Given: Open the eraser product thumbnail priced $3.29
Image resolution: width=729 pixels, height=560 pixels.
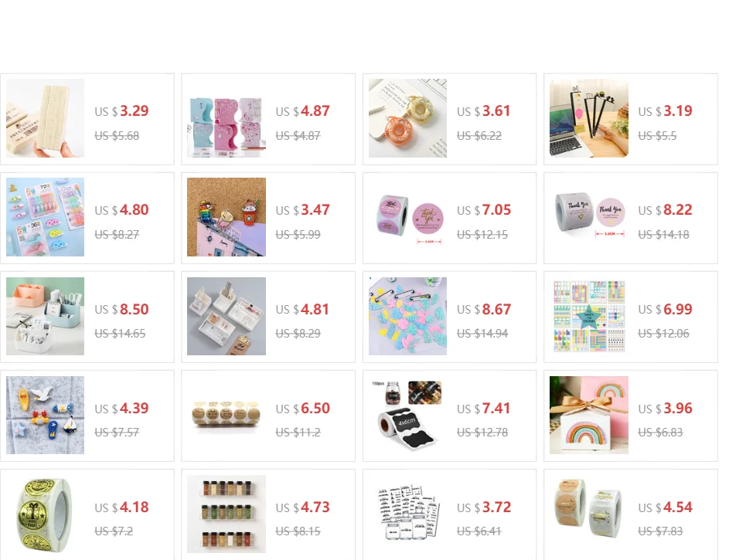Looking at the screenshot, I should pyautogui.click(x=45, y=118).
